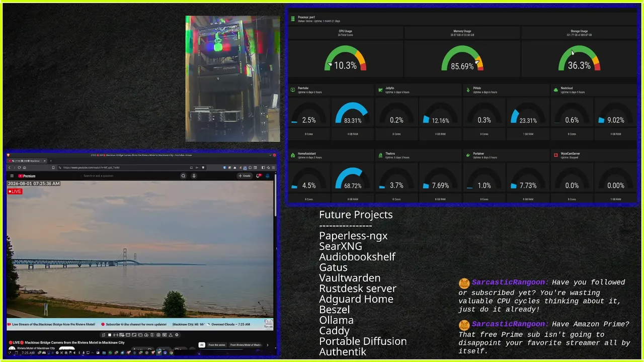
Task: Click the Beszel list entry
Action: point(334,310)
